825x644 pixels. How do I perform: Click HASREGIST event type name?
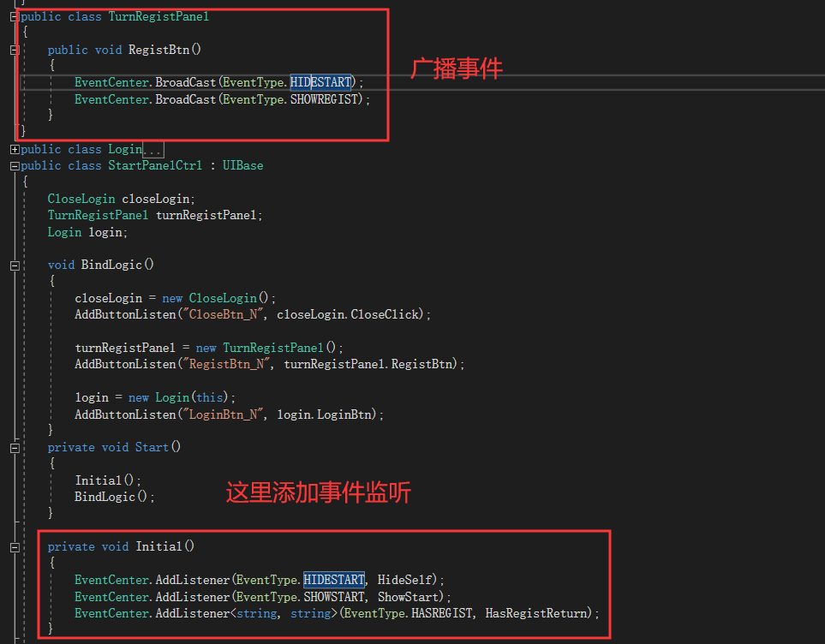(441, 613)
